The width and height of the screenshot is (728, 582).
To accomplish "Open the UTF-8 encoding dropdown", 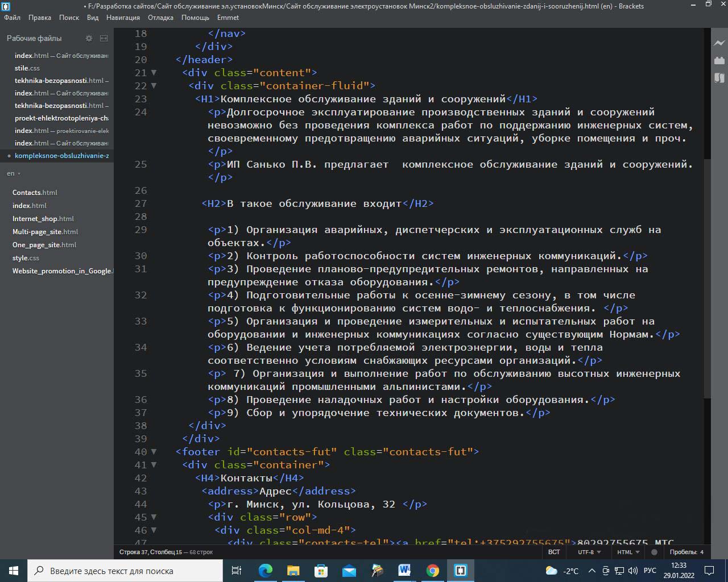I will pos(589,552).
